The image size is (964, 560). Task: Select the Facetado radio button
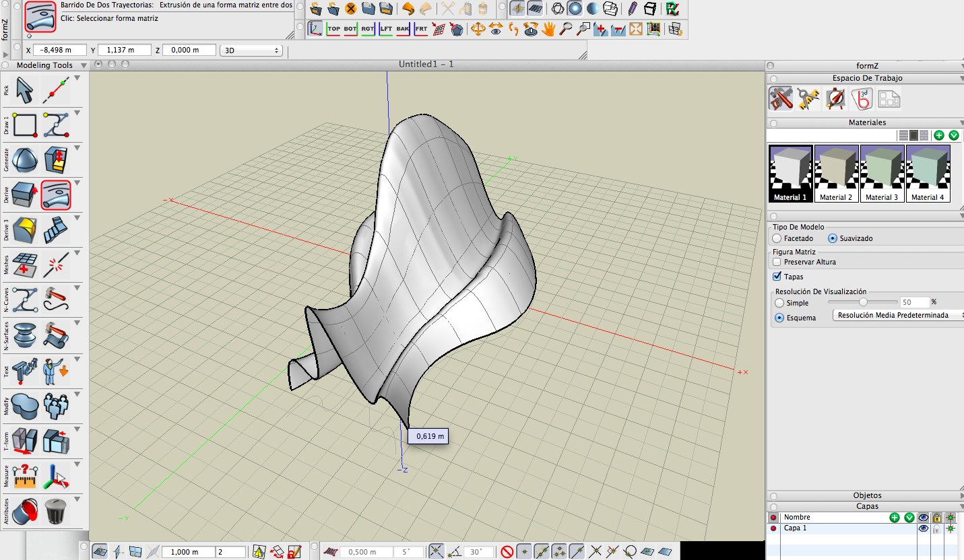[777, 238]
